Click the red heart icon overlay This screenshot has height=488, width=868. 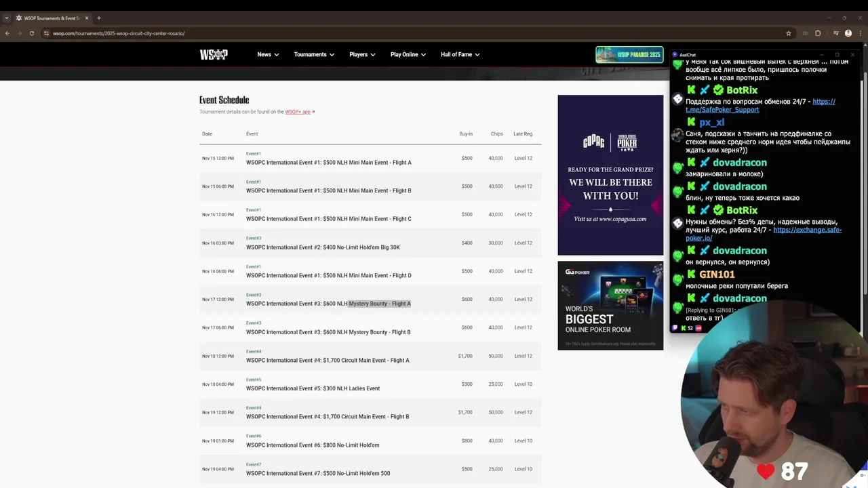(x=766, y=471)
